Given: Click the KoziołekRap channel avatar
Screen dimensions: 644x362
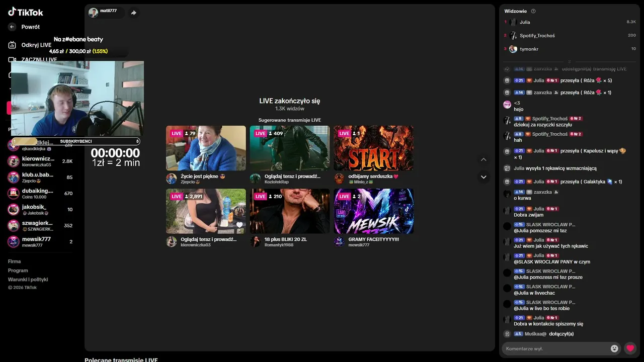Looking at the screenshot, I should coord(256,178).
